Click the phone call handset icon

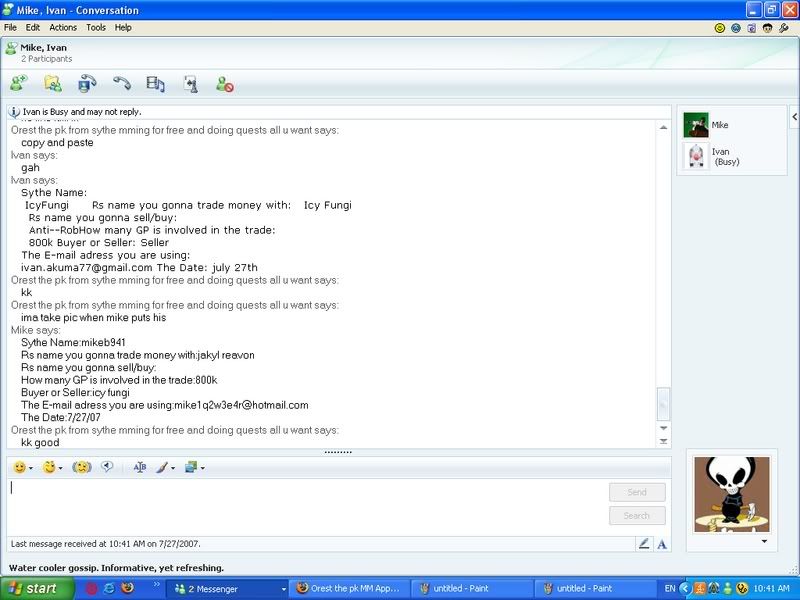pyautogui.click(x=122, y=85)
